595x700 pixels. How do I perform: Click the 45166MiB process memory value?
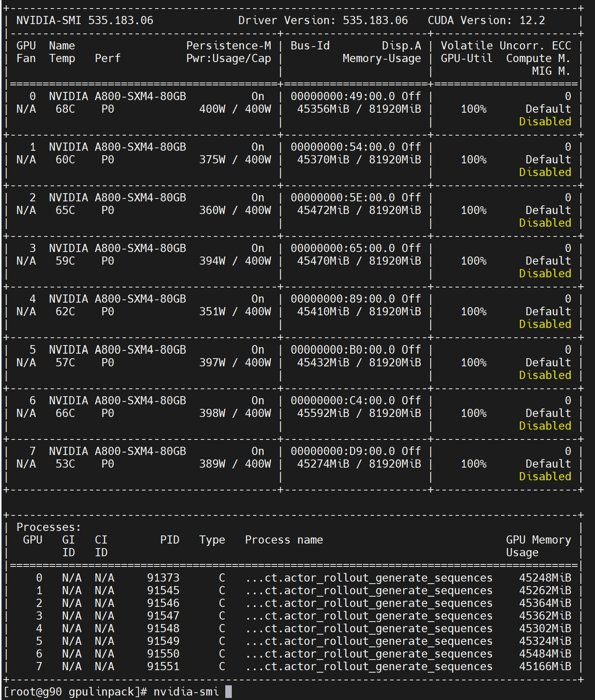tap(545, 667)
